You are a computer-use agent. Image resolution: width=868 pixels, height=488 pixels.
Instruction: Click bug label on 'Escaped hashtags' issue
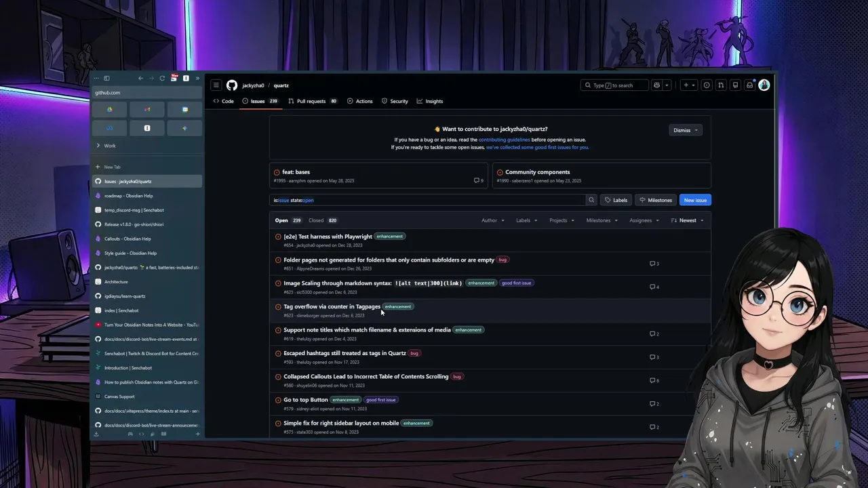pos(414,353)
